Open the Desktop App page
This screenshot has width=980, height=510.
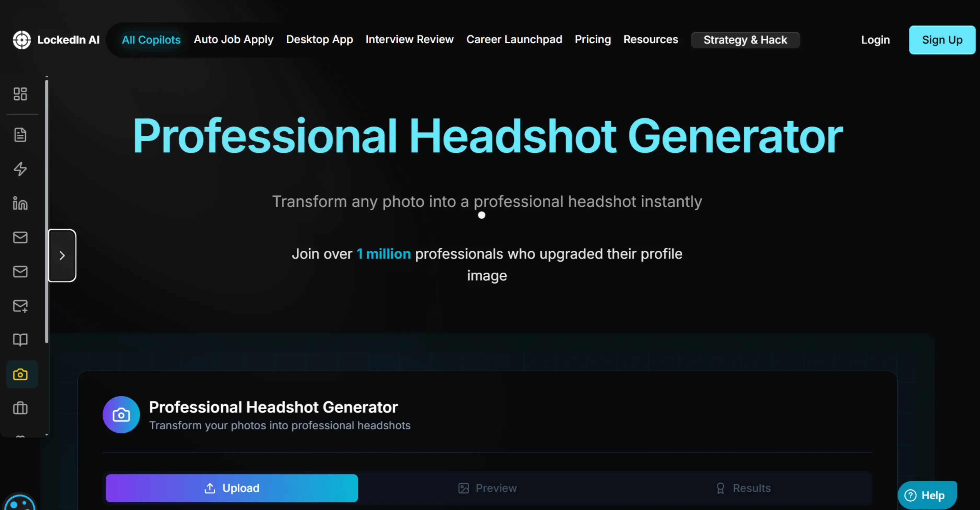[x=320, y=39]
